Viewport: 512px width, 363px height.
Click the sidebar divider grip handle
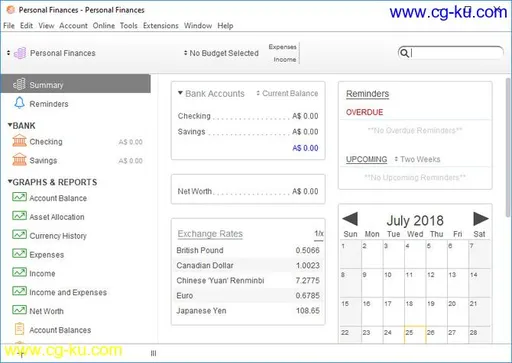pos(153,353)
